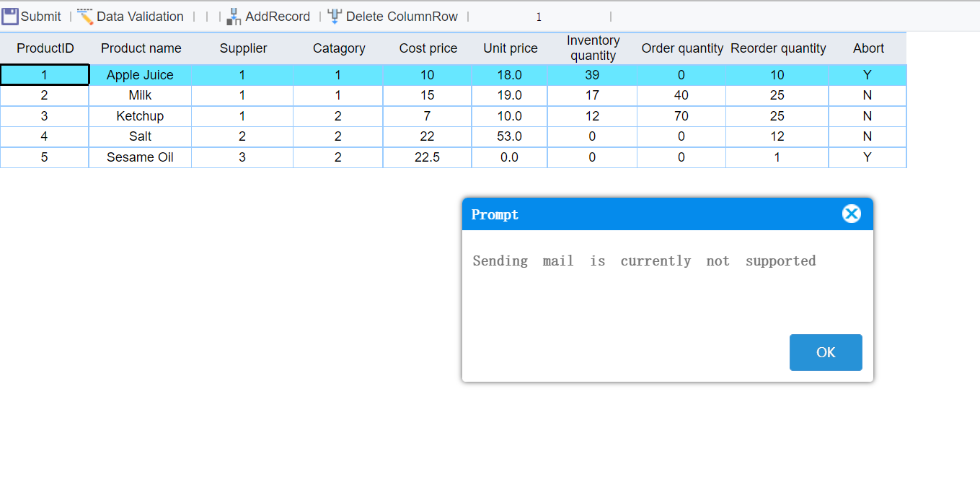Click the Delete ColumnRow icon

(335, 16)
